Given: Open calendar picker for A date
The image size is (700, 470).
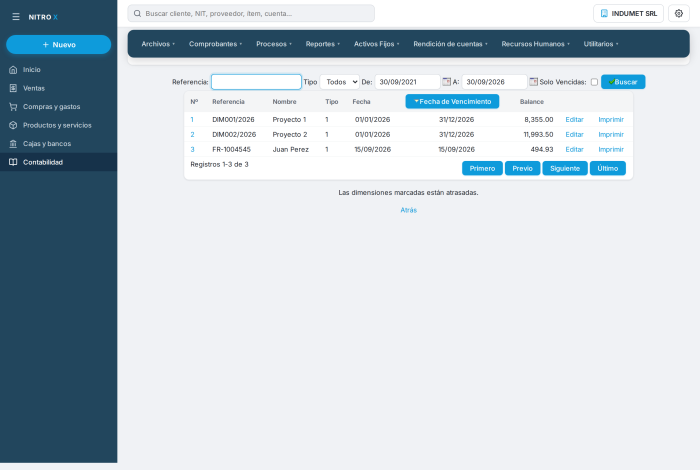Looking at the screenshot, I should click(x=533, y=82).
